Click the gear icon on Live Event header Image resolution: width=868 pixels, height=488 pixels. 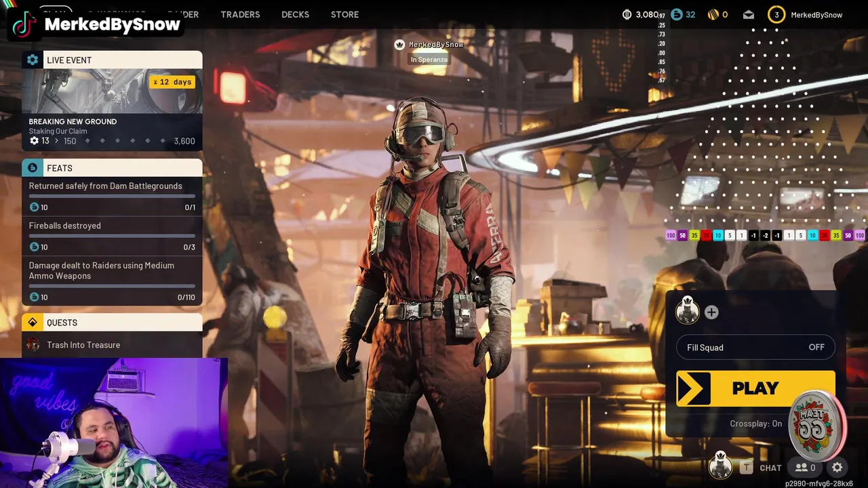tap(33, 60)
